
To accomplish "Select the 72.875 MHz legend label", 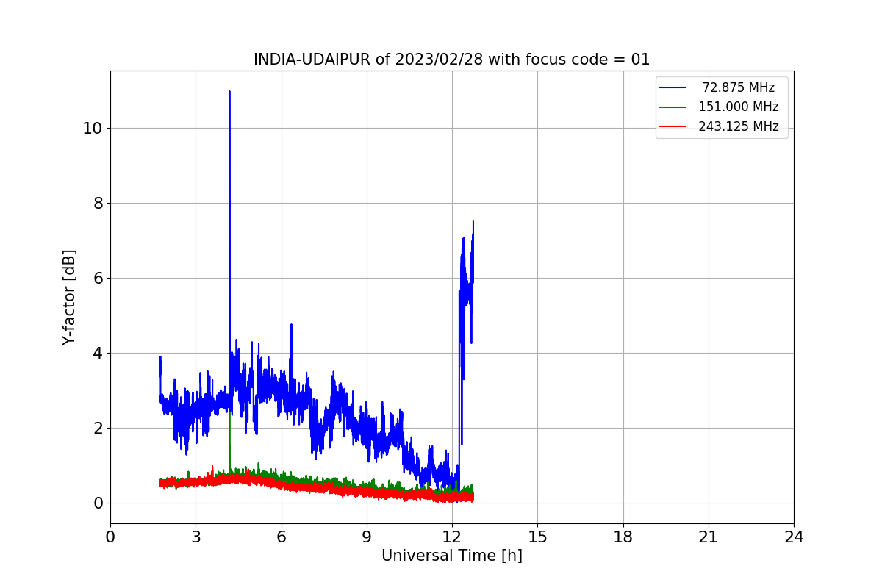I will pyautogui.click(x=739, y=87).
